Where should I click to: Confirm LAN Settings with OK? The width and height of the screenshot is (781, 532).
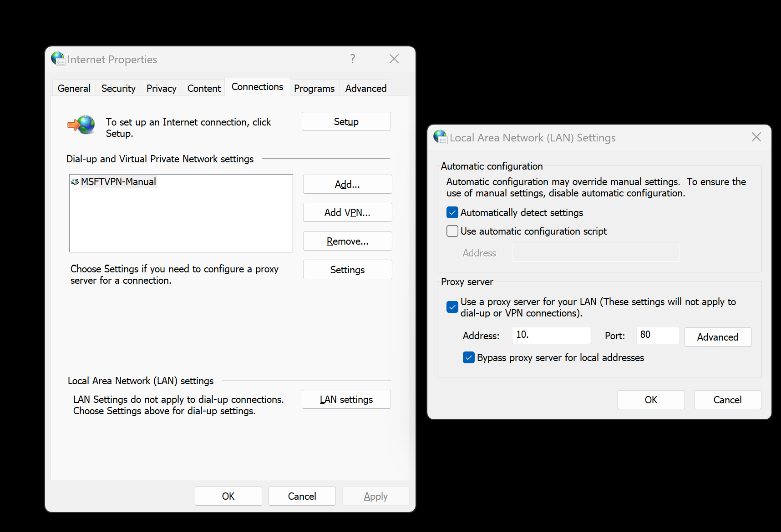(651, 400)
